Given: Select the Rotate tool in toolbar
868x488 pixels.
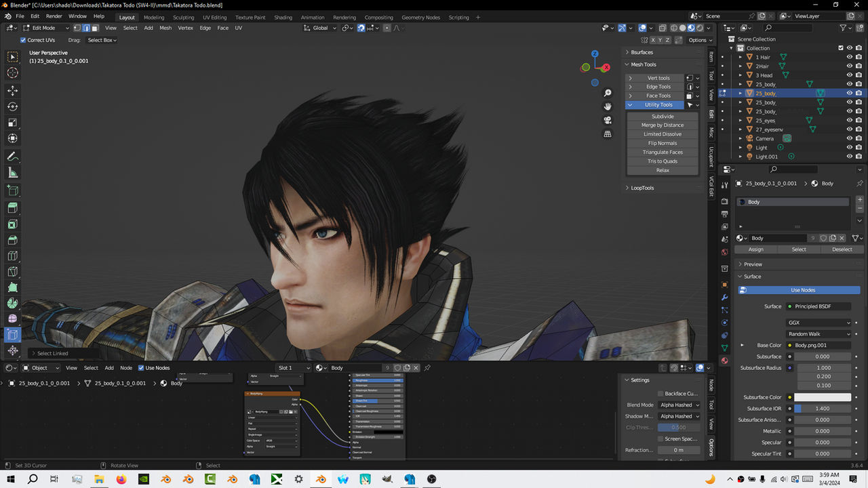Looking at the screenshot, I should (12, 106).
